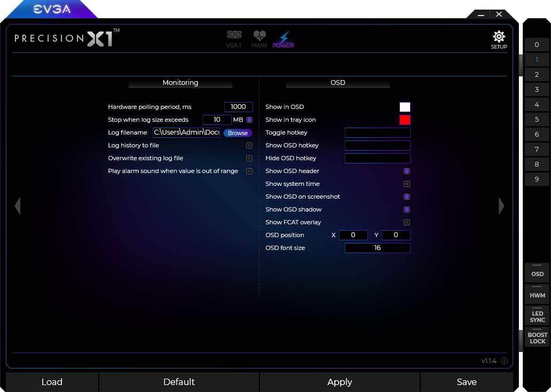
Task: Select profile slot 4
Action: (537, 105)
